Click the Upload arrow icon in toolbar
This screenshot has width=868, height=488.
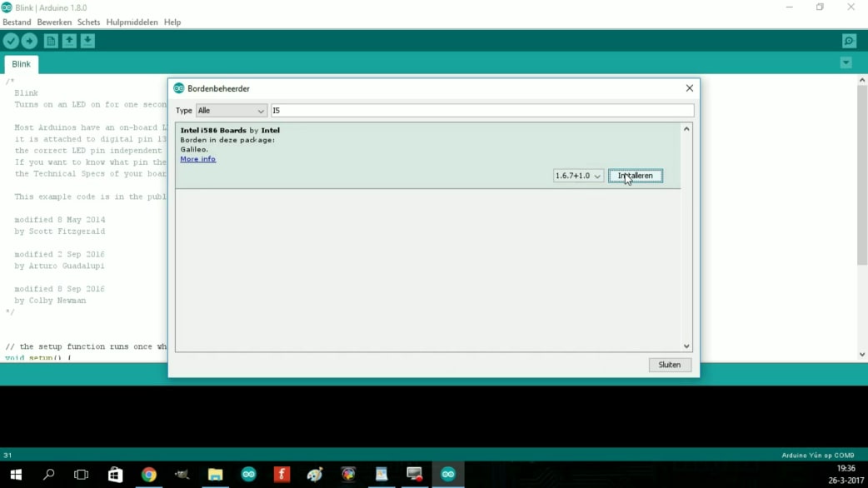pyautogui.click(x=29, y=41)
